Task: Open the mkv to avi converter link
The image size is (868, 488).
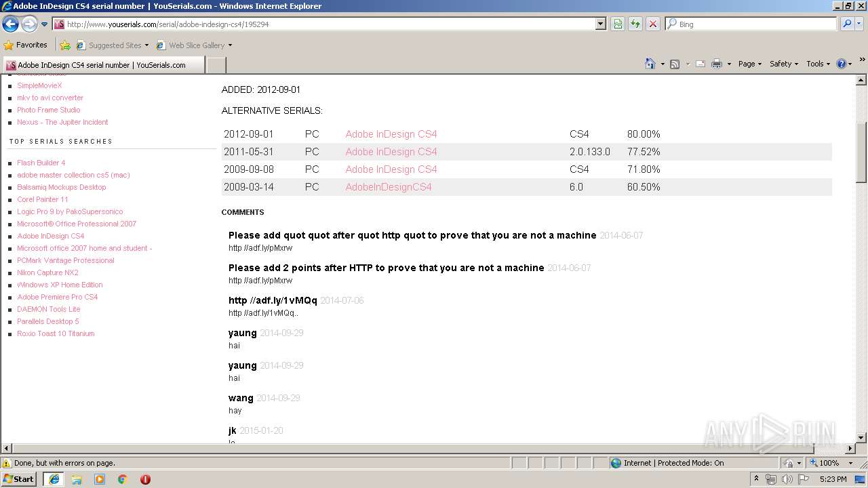Action: coord(50,98)
